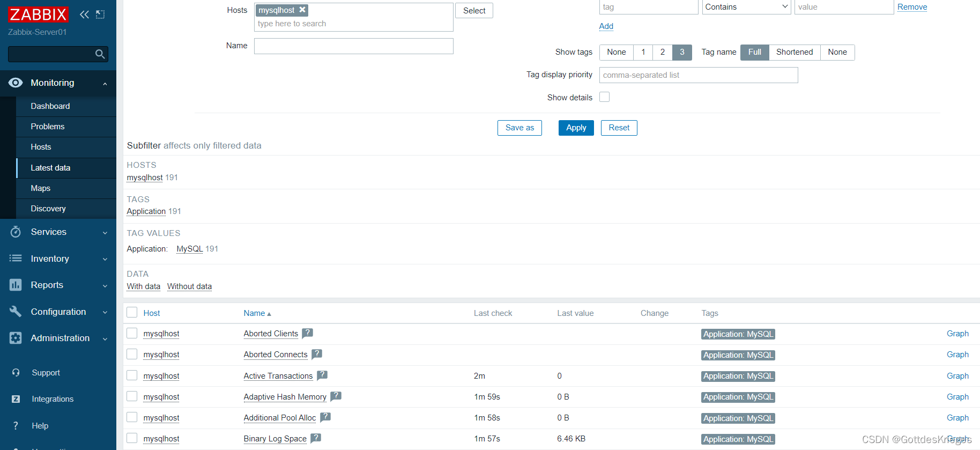Set Tag name to Full
This screenshot has width=980, height=450.
coord(755,52)
